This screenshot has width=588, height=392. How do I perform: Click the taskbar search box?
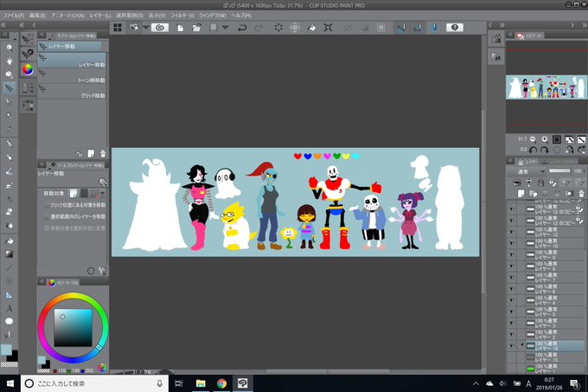[x=94, y=383]
